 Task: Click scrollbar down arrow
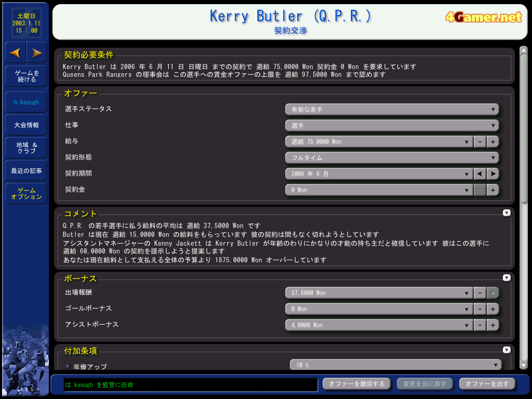click(524, 365)
